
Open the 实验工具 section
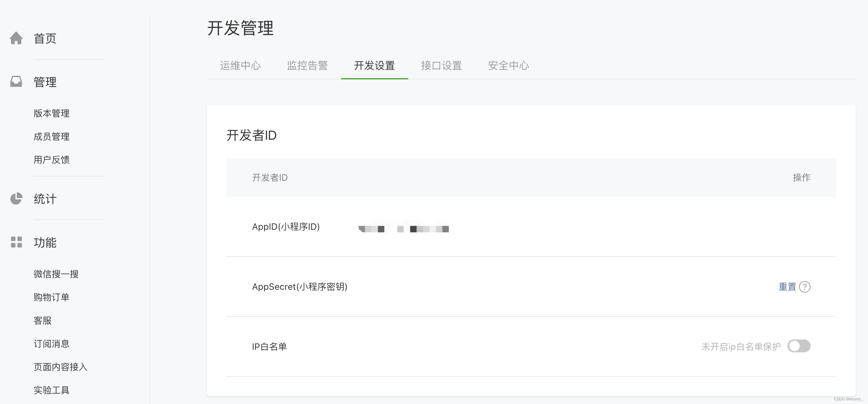click(x=51, y=390)
